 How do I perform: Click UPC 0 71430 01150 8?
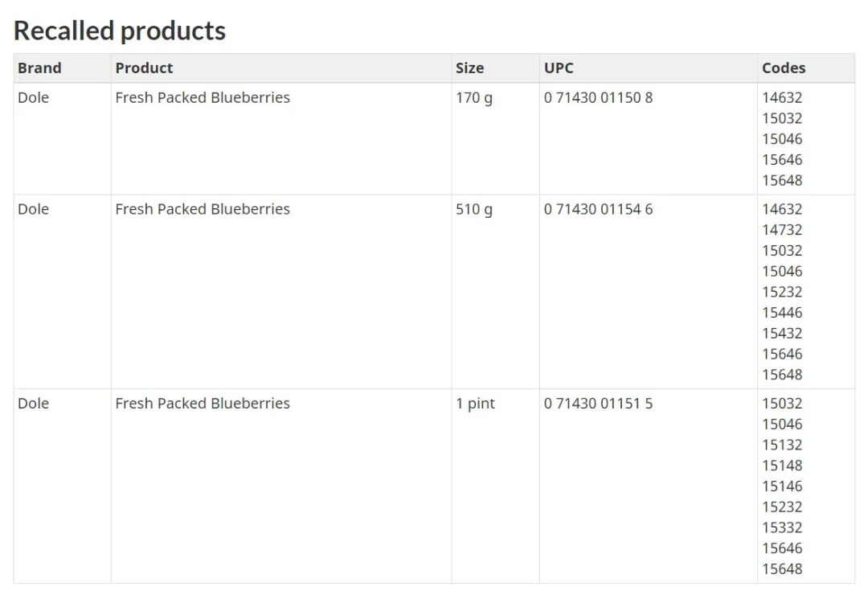598,98
